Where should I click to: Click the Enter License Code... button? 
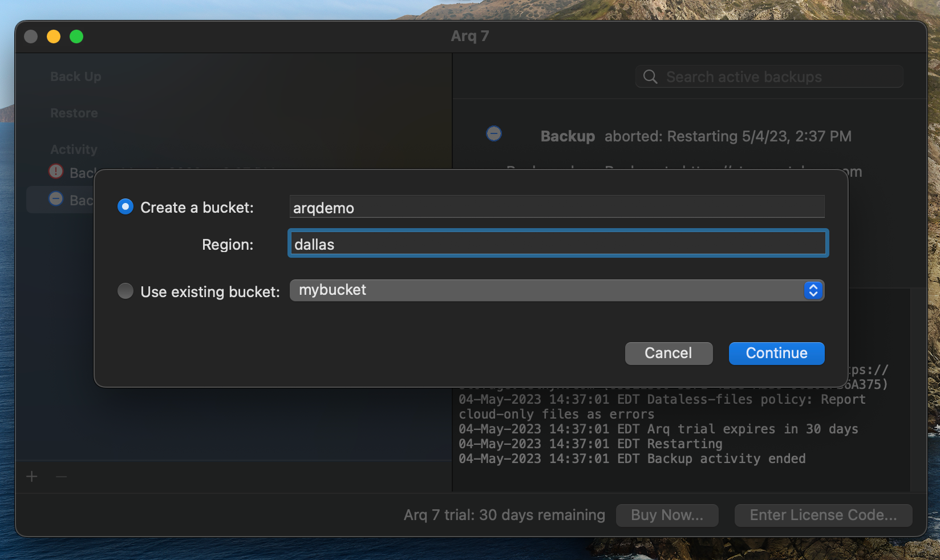[x=823, y=515]
